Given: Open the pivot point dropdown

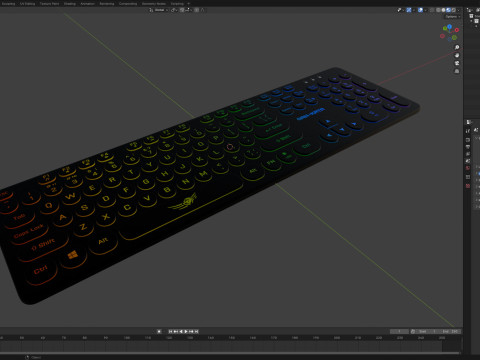Looking at the screenshot, I should click(x=174, y=10).
